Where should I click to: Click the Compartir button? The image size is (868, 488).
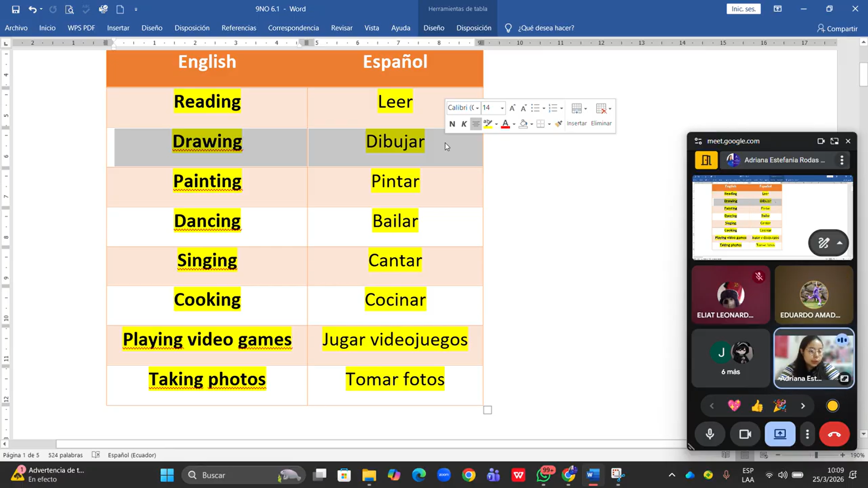point(837,28)
